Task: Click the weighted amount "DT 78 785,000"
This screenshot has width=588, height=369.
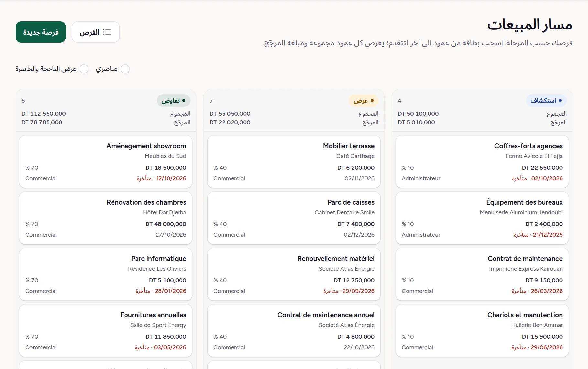Action: click(x=42, y=122)
